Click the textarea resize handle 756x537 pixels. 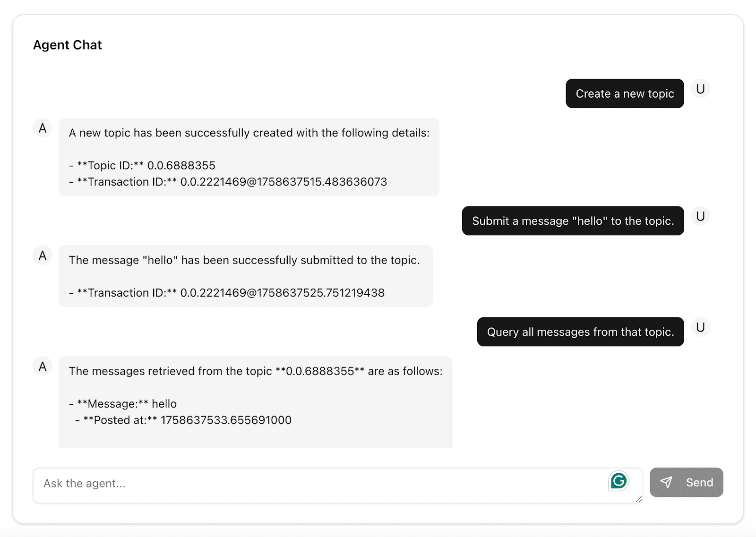639,499
